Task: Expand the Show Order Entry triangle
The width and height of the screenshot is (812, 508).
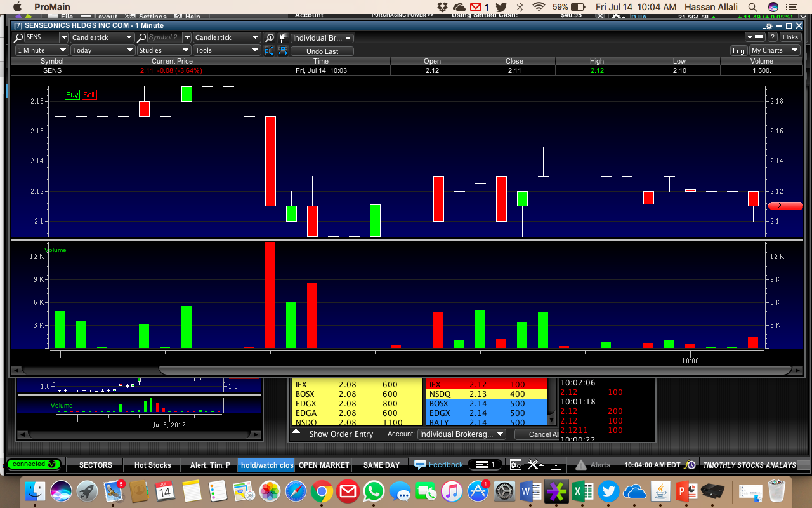Action: pyautogui.click(x=296, y=432)
